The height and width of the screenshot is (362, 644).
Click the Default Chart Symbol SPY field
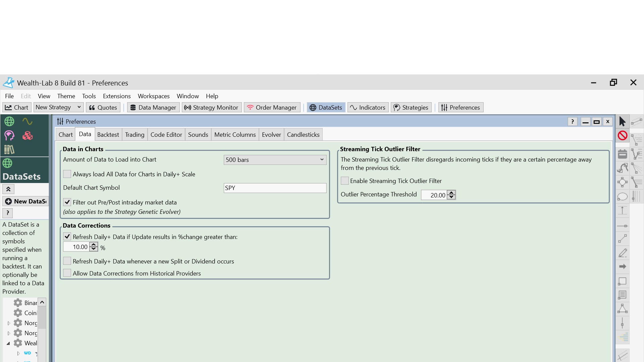click(275, 188)
